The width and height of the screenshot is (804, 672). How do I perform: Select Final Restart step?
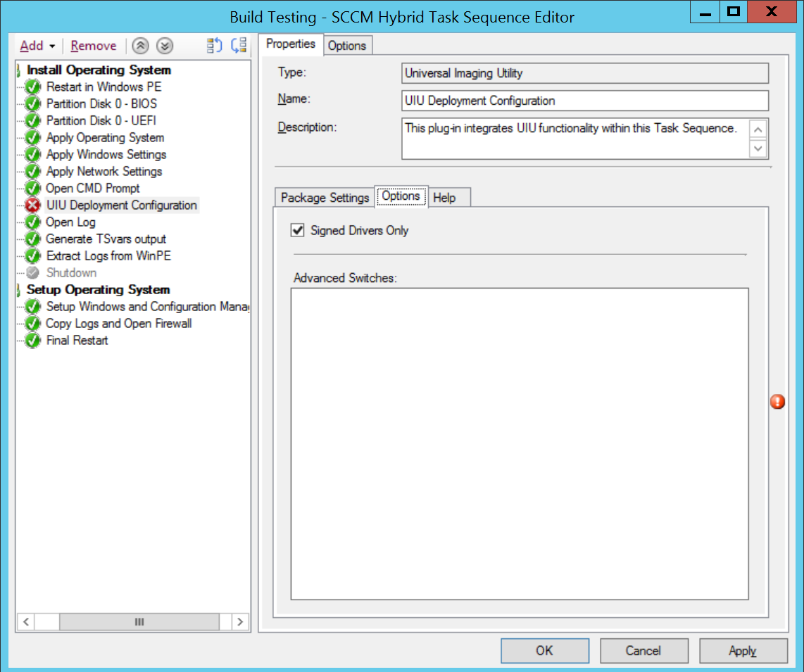[x=77, y=341]
